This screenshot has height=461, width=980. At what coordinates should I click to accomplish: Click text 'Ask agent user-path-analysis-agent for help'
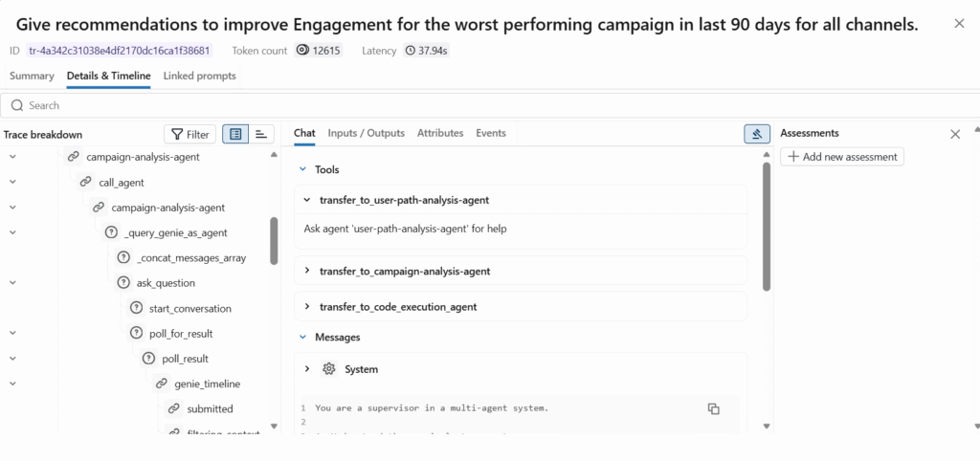click(405, 229)
